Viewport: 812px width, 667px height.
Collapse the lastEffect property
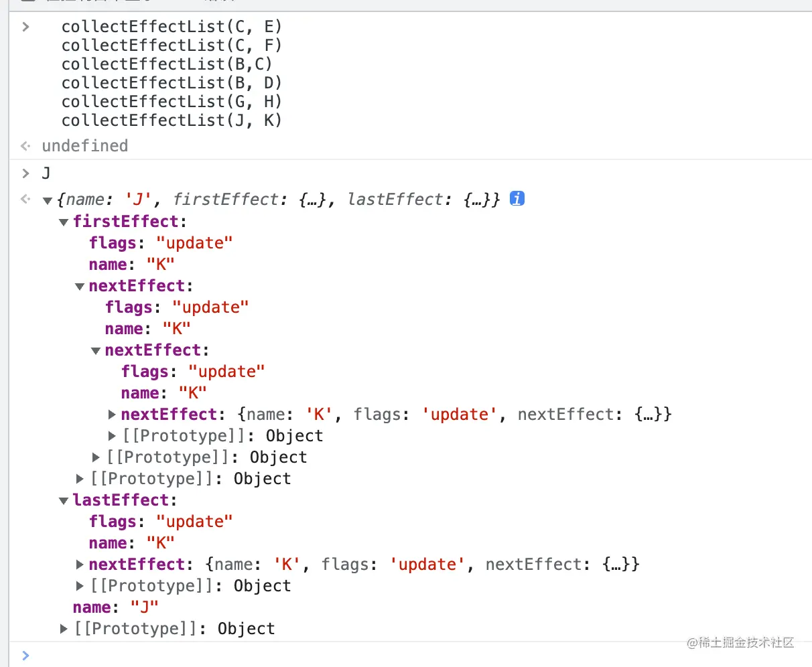(64, 500)
